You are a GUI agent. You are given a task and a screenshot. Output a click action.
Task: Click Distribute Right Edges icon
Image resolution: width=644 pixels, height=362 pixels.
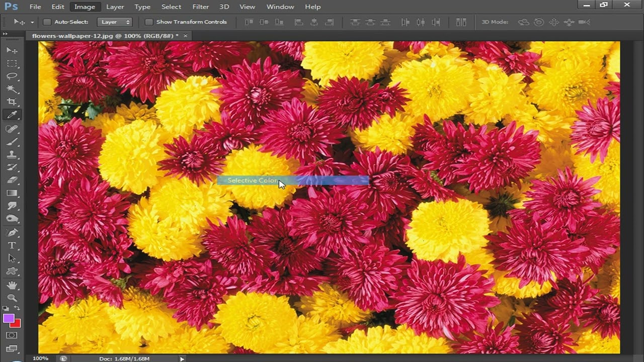(436, 22)
